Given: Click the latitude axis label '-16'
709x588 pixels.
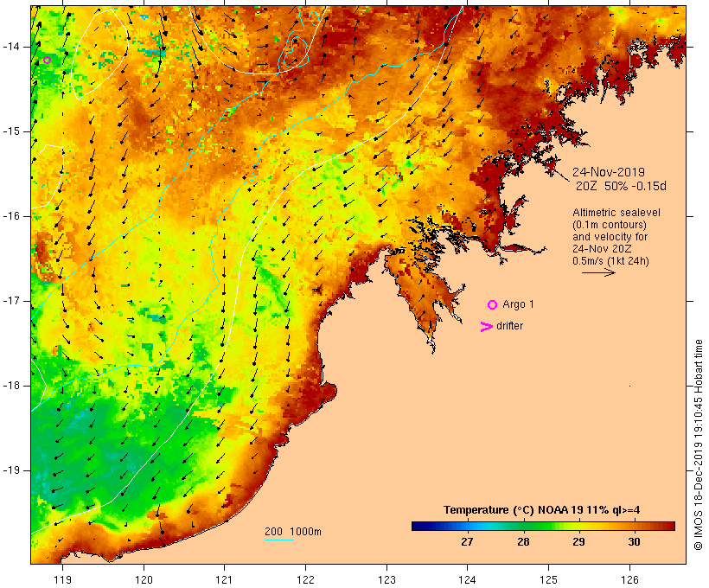Looking at the screenshot, I should pyautogui.click(x=10, y=216).
